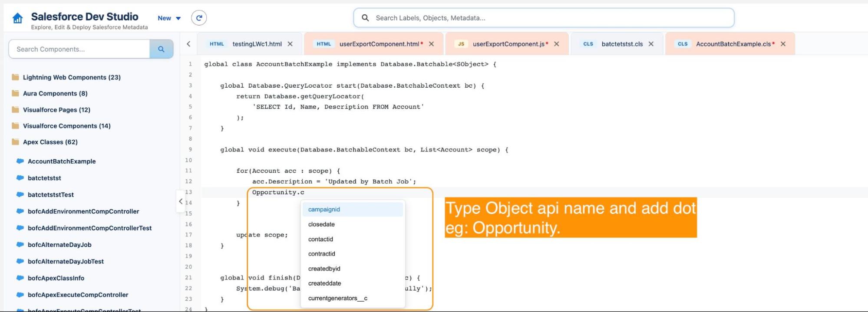The height and width of the screenshot is (312, 868).
Task: Click the blue search components button
Action: (x=161, y=49)
